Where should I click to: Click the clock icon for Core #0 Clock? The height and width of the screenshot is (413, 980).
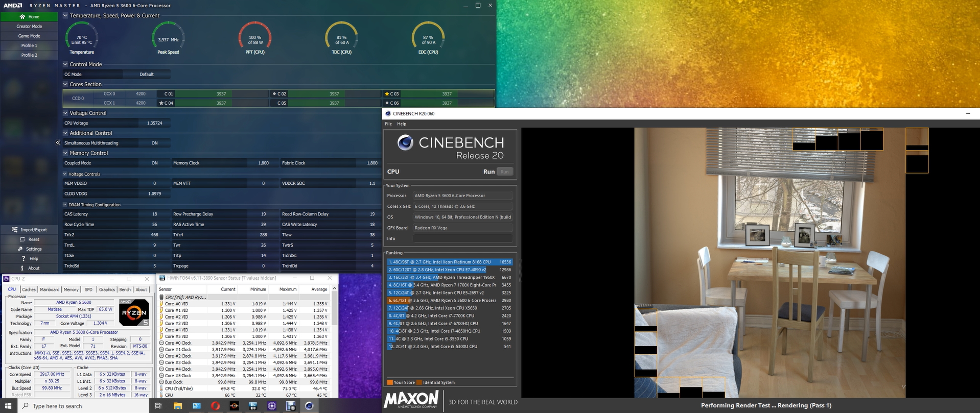161,343
